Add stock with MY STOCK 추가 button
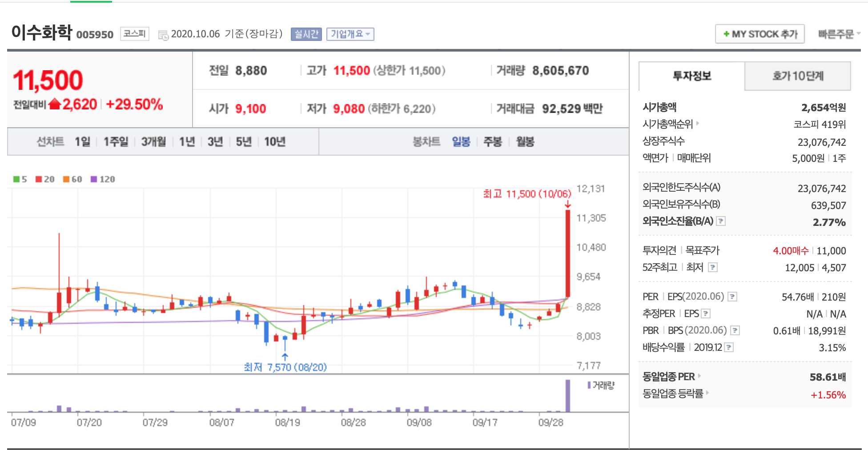Image resolution: width=868 pixels, height=450 pixels. (x=760, y=34)
